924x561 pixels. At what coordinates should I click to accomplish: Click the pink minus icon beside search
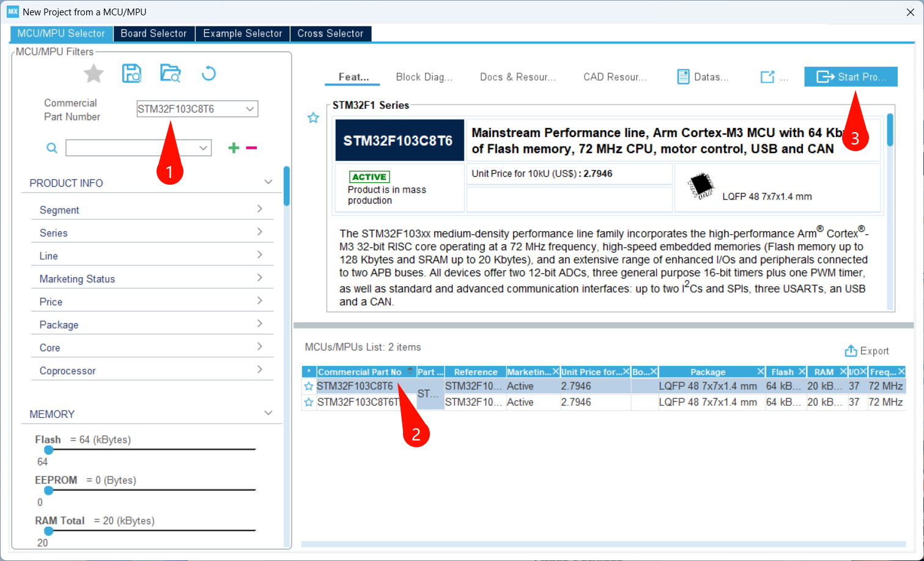pyautogui.click(x=251, y=148)
